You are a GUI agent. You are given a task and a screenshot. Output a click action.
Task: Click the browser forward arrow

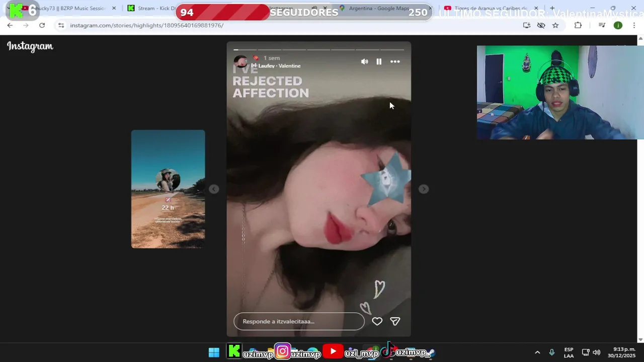(26, 25)
